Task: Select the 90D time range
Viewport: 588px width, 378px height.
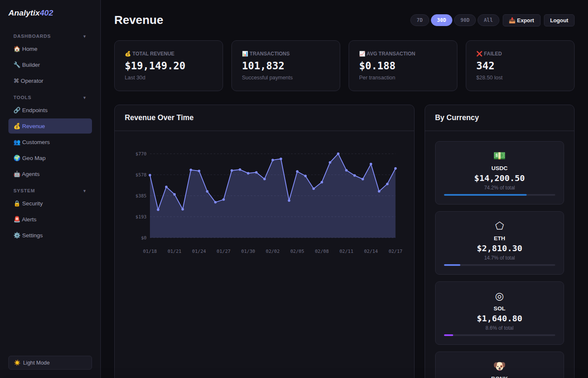Action: pos(465,20)
